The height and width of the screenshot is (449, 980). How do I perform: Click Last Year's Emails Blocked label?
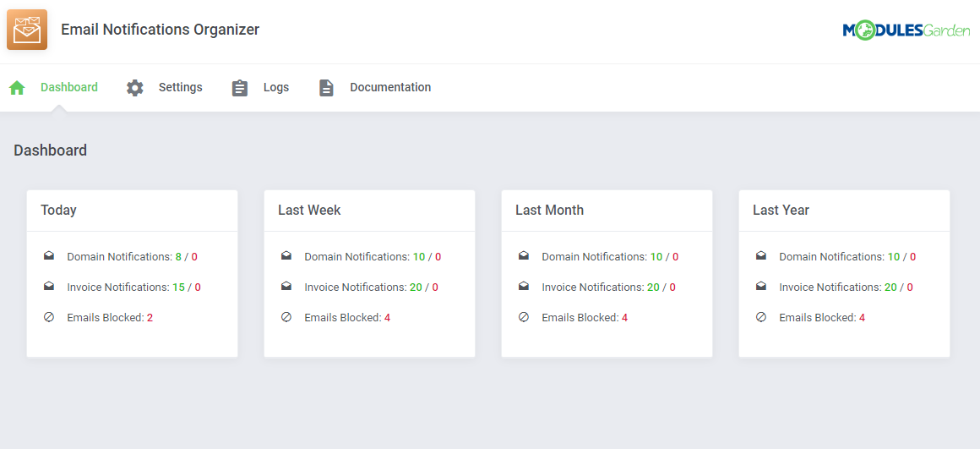[x=818, y=318]
